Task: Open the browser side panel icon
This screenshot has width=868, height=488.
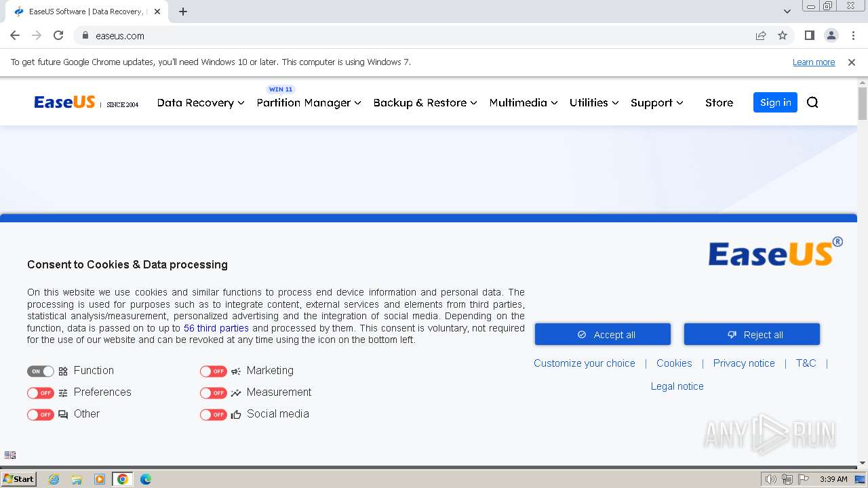Action: click(809, 36)
